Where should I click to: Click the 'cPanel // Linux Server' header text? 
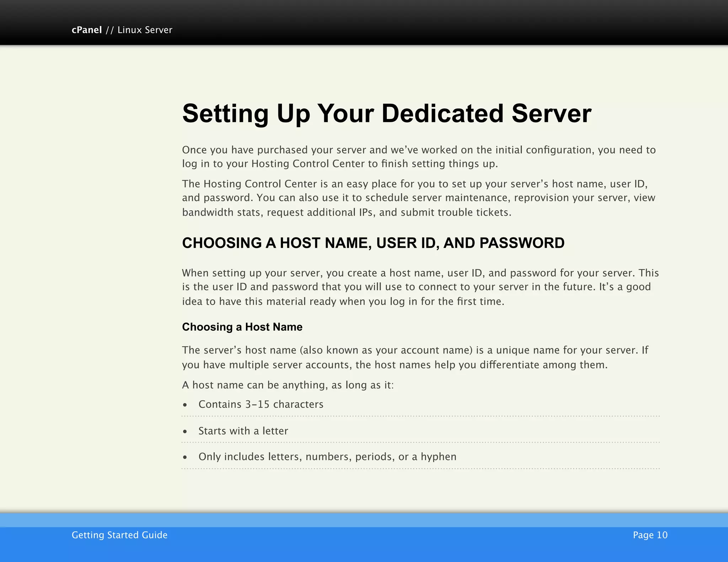point(122,30)
